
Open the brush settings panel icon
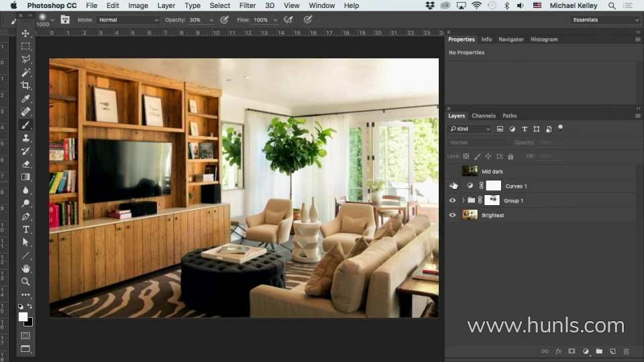[65, 19]
